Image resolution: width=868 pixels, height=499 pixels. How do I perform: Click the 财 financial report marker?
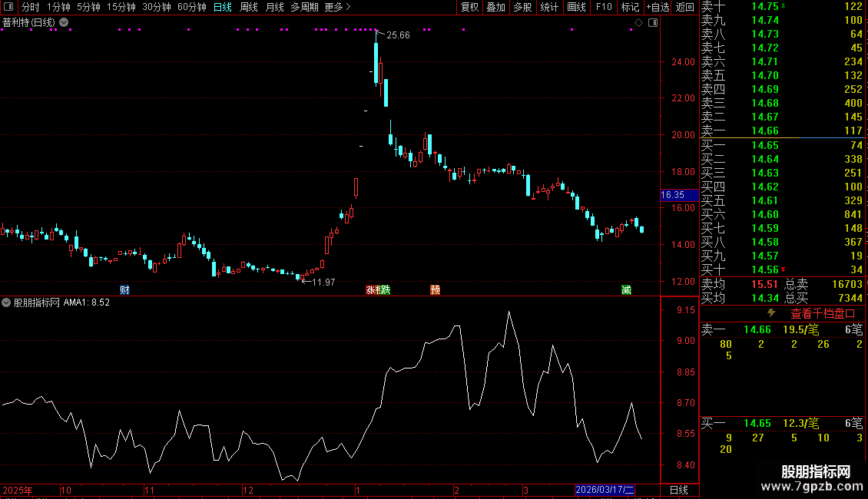point(124,290)
